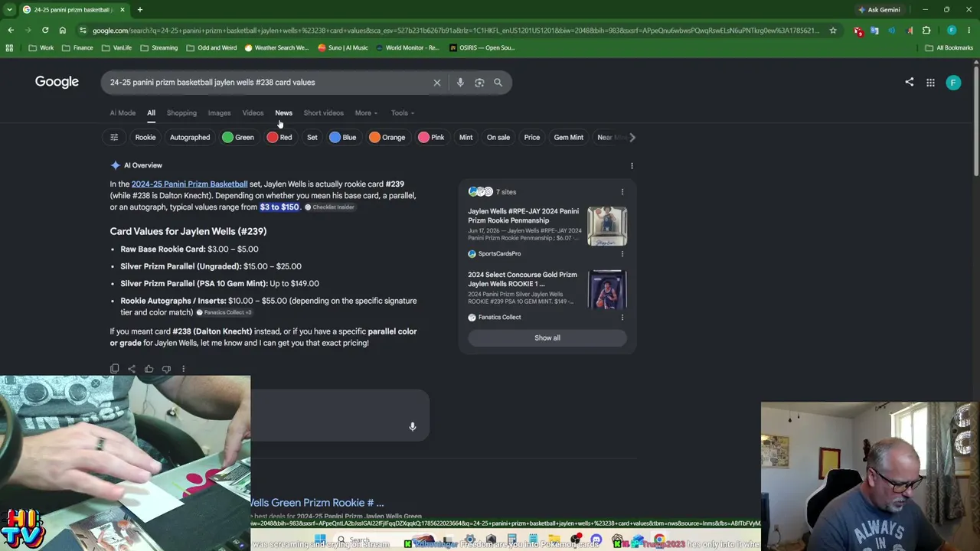Open a new browser tab

pyautogui.click(x=139, y=10)
